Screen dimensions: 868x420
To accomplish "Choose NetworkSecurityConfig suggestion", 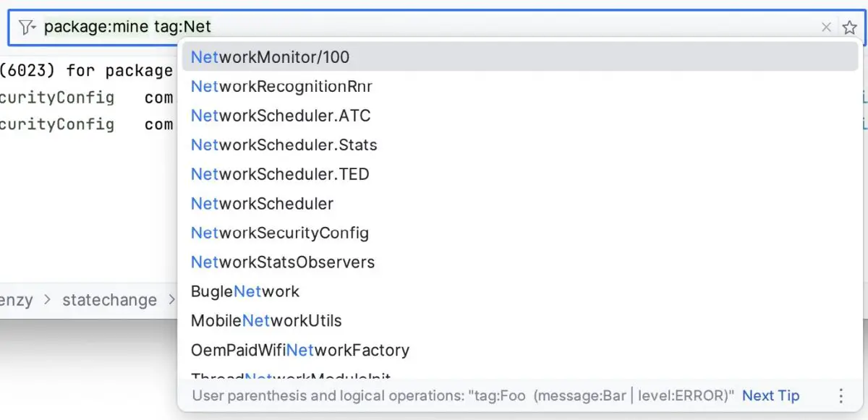I will tap(279, 233).
